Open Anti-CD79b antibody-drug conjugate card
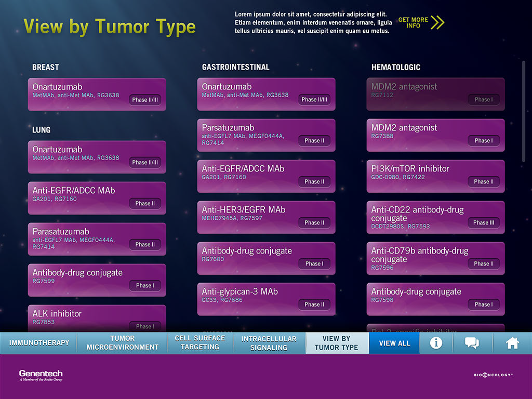Image resolution: width=532 pixels, height=399 pixels. 435,258
